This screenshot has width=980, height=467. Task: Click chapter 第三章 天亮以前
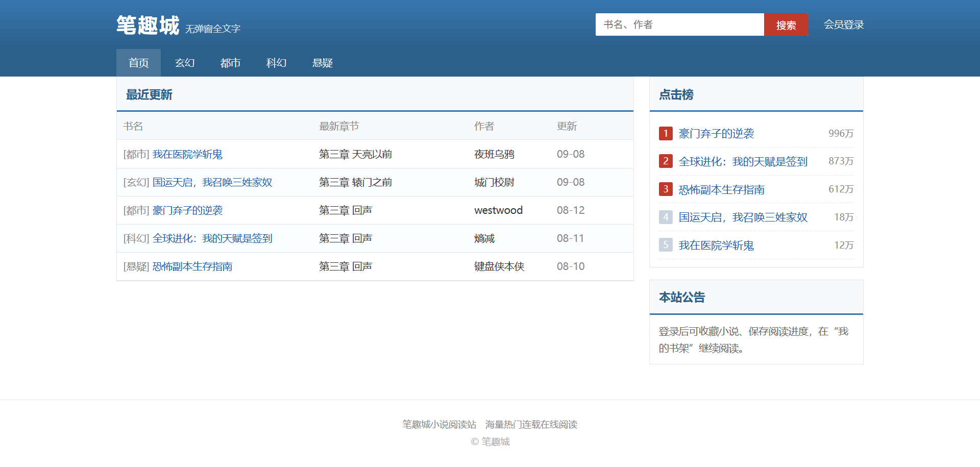click(x=356, y=154)
